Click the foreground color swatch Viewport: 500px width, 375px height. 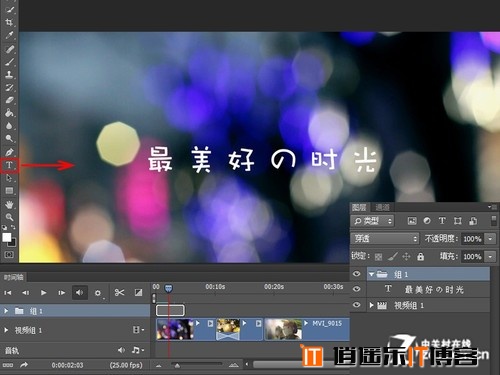point(7,237)
